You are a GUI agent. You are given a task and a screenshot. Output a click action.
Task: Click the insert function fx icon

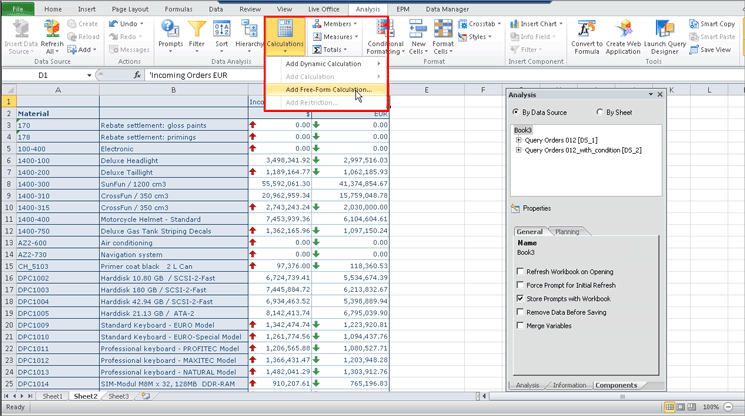click(x=137, y=75)
